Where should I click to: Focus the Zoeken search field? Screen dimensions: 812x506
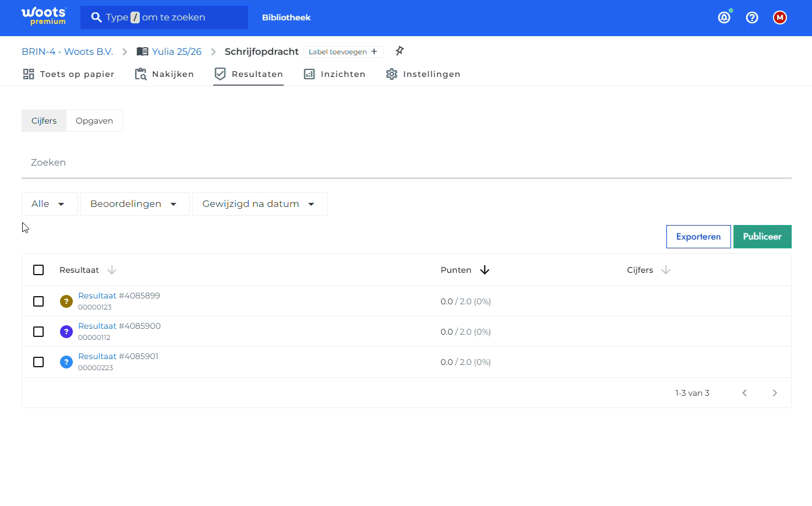pyautogui.click(x=407, y=163)
